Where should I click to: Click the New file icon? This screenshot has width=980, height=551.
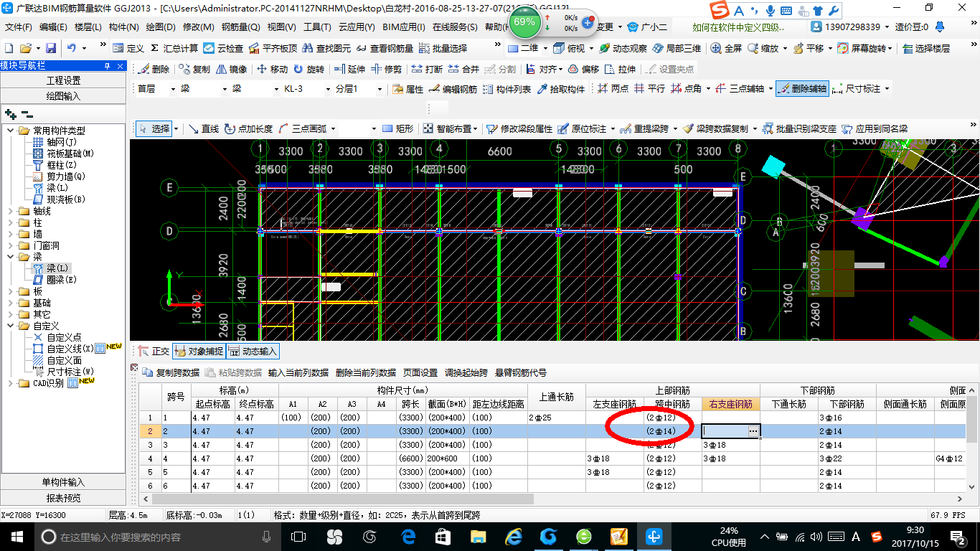tap(9, 48)
